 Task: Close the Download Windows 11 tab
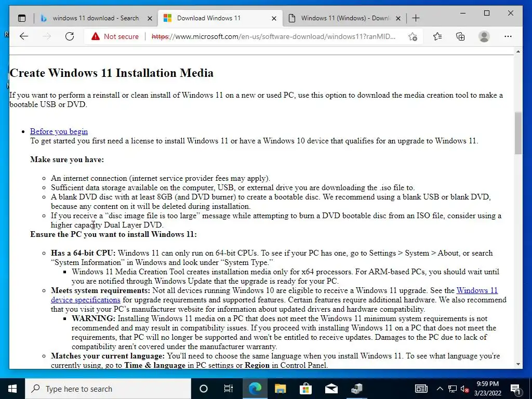tap(274, 18)
